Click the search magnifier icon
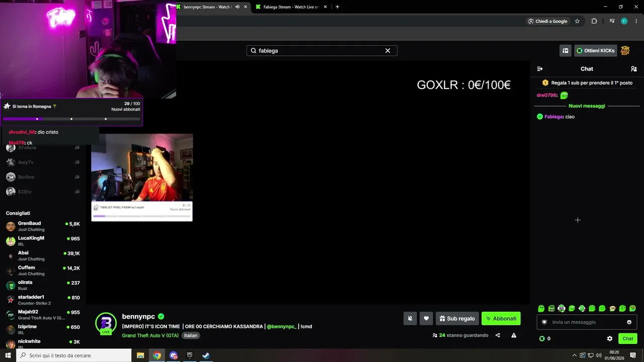Screen dimensions: 644x362 coord(254,51)
